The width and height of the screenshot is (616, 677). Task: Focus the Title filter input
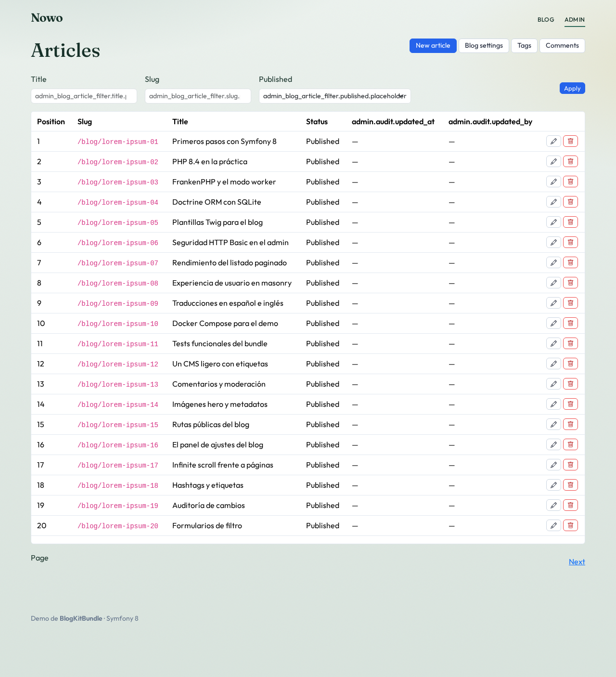pos(84,96)
